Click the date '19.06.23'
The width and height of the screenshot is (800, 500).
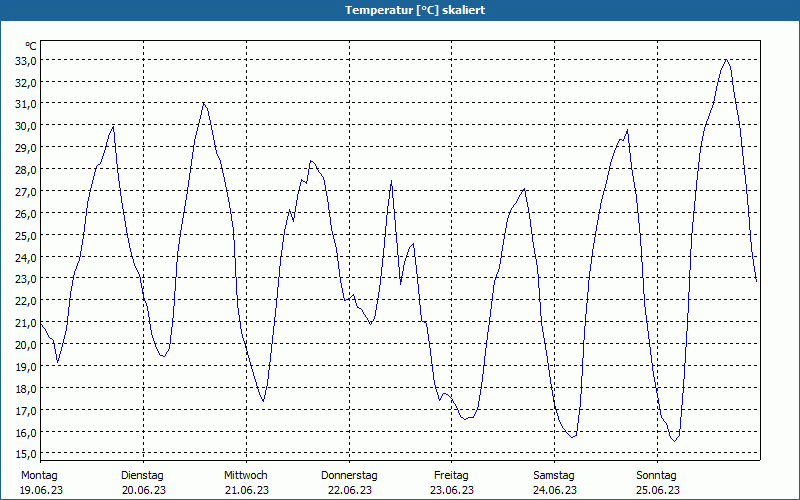[41, 490]
